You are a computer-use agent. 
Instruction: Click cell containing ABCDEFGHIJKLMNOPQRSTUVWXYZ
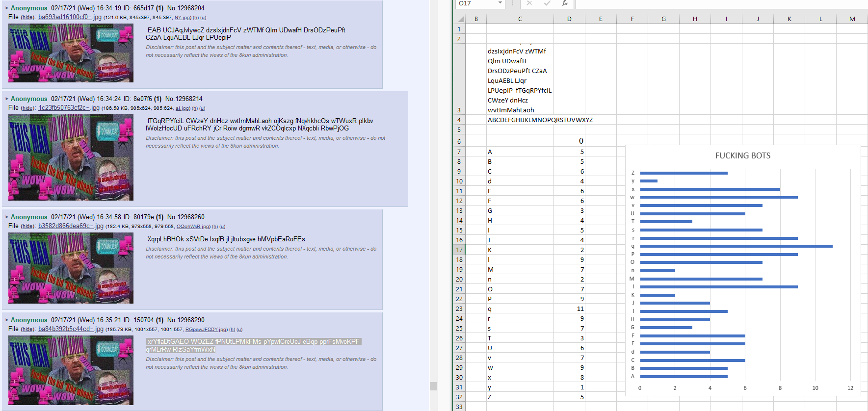click(520, 120)
